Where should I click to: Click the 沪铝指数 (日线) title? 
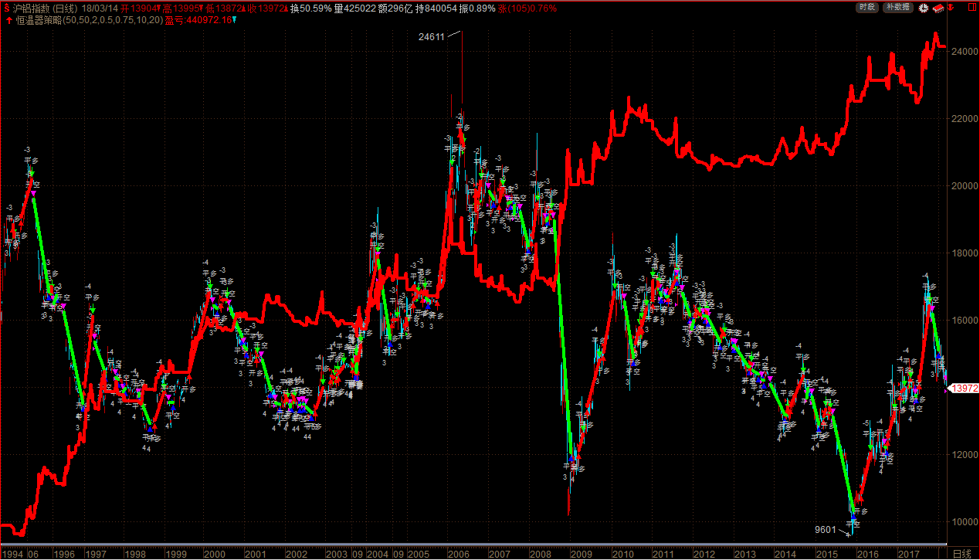[46, 8]
